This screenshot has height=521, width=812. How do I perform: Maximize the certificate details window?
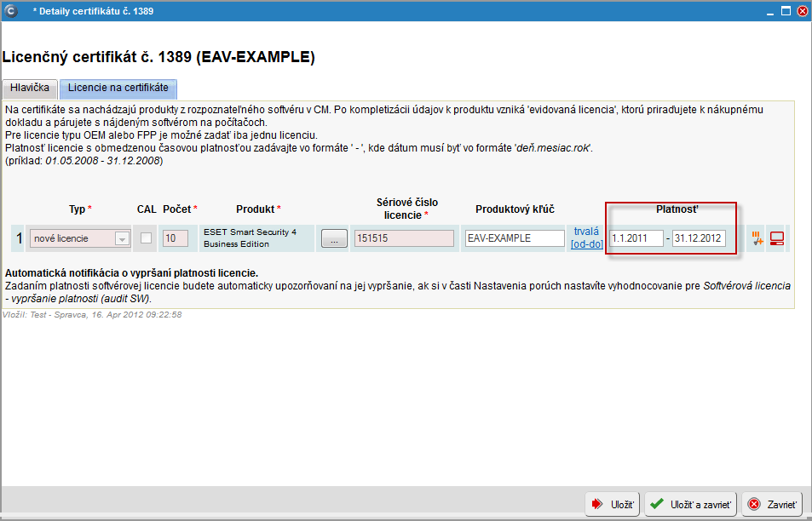point(786,11)
